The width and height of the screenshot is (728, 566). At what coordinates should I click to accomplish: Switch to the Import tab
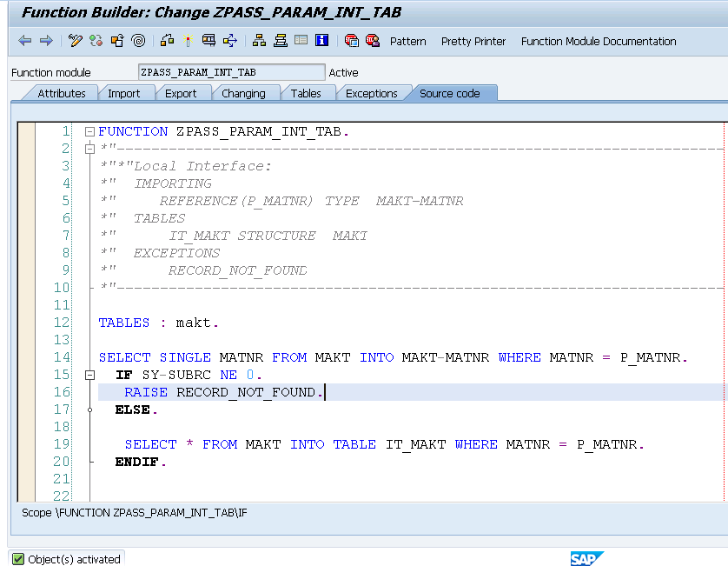127,93
